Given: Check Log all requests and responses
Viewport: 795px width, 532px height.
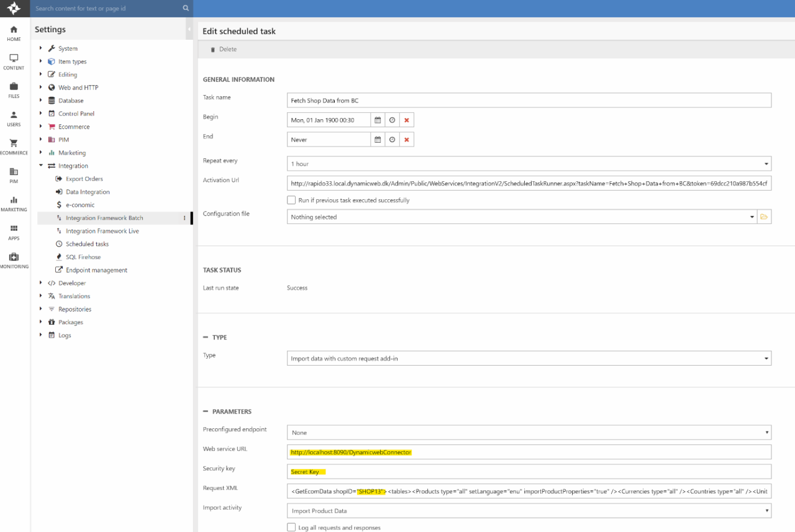Looking at the screenshot, I should (291, 527).
